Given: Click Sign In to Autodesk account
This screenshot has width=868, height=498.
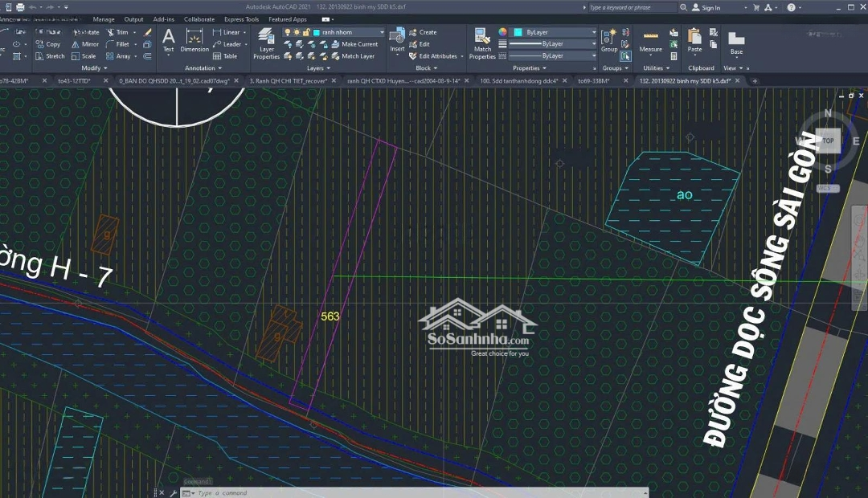Looking at the screenshot, I should (710, 8).
